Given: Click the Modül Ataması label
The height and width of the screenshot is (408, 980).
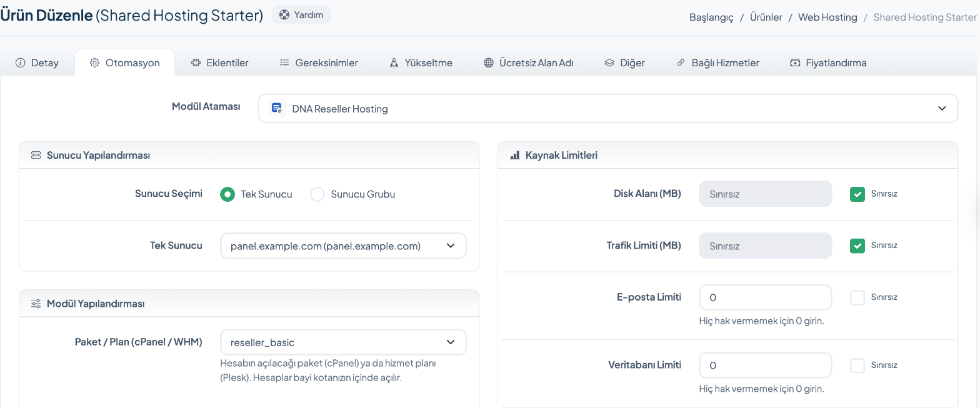Looking at the screenshot, I should point(206,107).
